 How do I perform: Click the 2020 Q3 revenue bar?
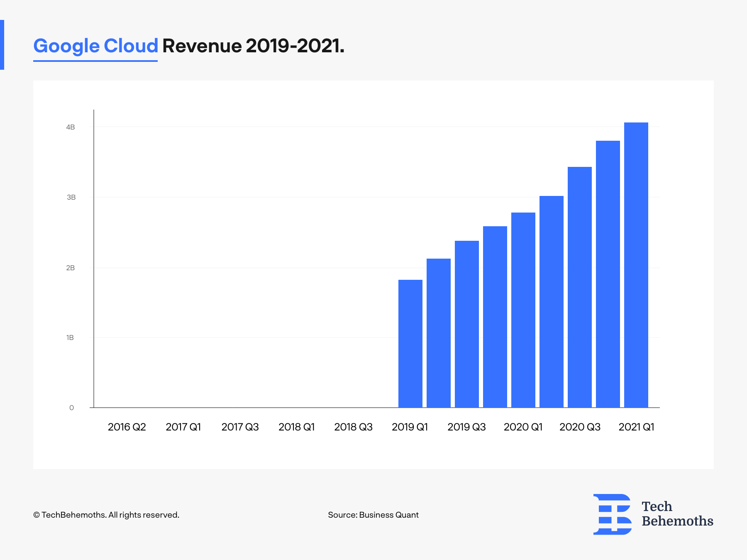pyautogui.click(x=580, y=287)
